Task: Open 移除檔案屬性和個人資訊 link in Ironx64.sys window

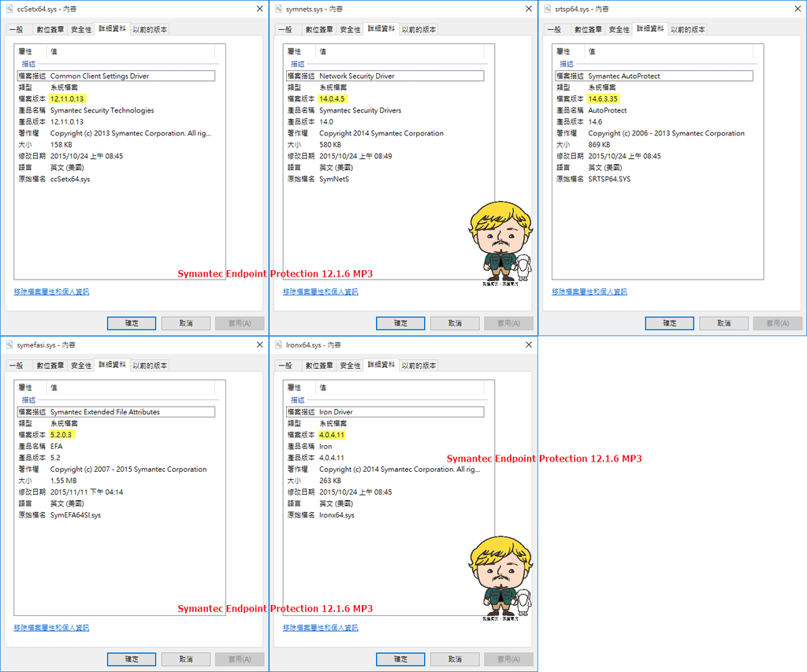Action: (x=321, y=628)
